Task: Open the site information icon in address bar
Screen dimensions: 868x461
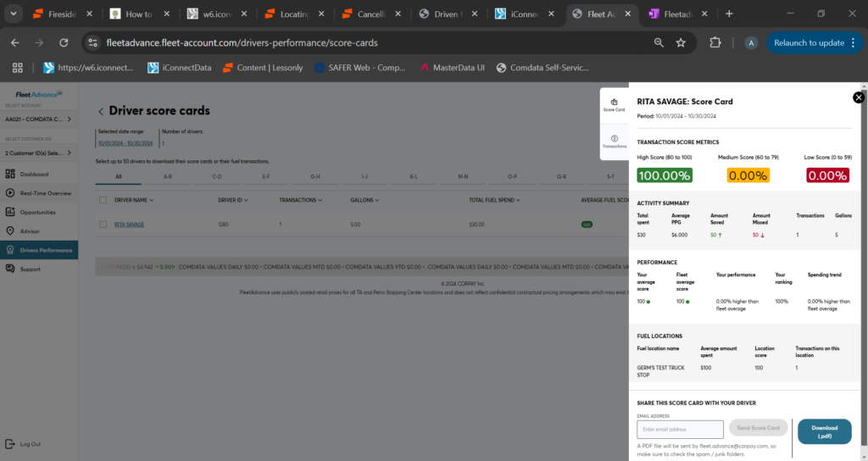Action: (x=93, y=42)
